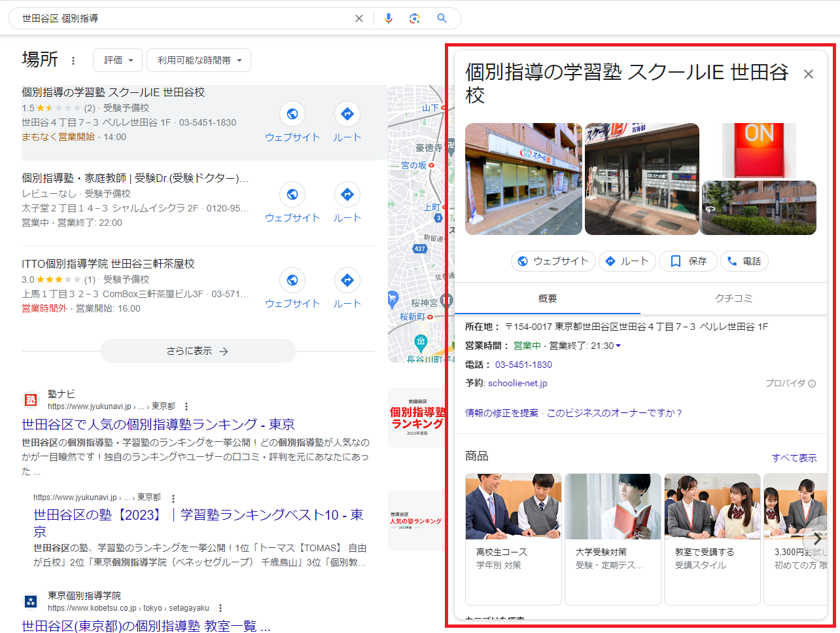
Task: Click さらに表示 to show more places
Action: (198, 351)
